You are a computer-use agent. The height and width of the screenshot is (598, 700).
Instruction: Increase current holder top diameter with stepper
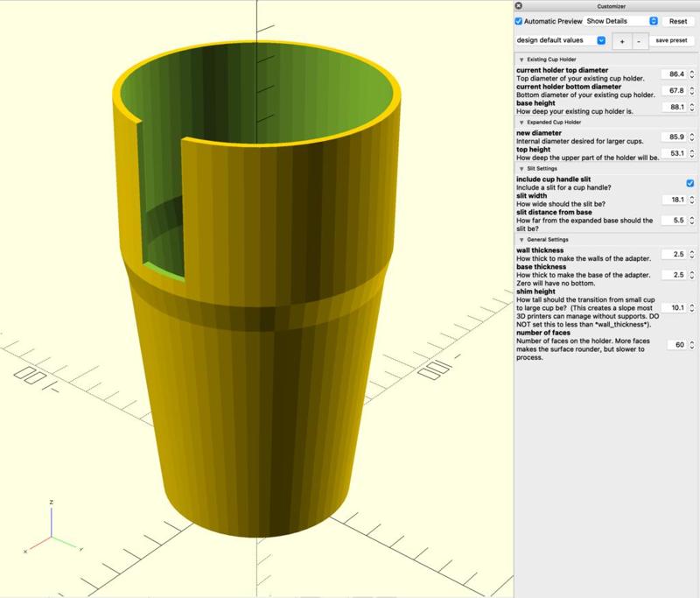[691, 71]
